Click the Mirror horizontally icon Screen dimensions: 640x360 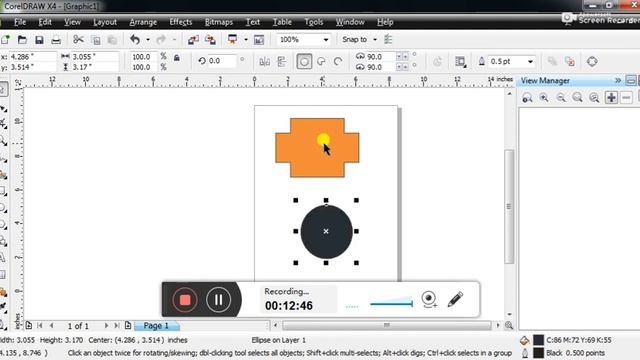pyautogui.click(x=264, y=62)
